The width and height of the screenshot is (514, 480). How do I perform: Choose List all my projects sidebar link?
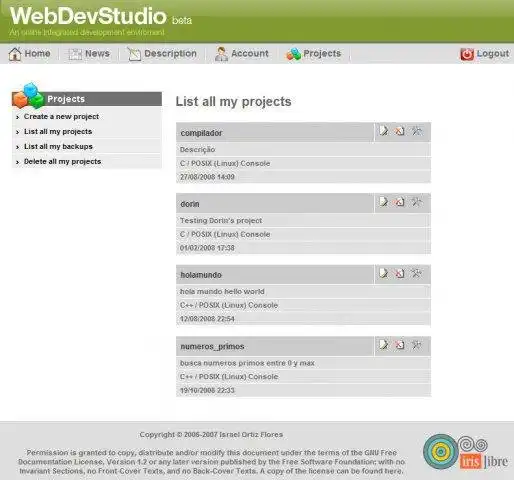click(x=58, y=131)
